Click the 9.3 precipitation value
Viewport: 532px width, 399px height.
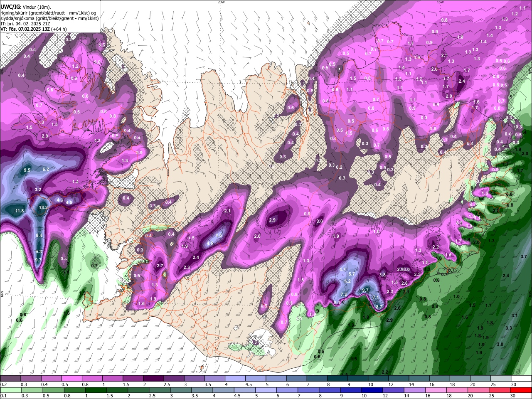[x=39, y=252]
